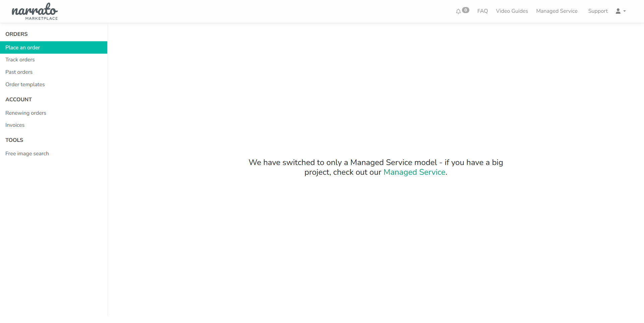Open Renewing orders under Account
644x323 pixels.
[26, 113]
